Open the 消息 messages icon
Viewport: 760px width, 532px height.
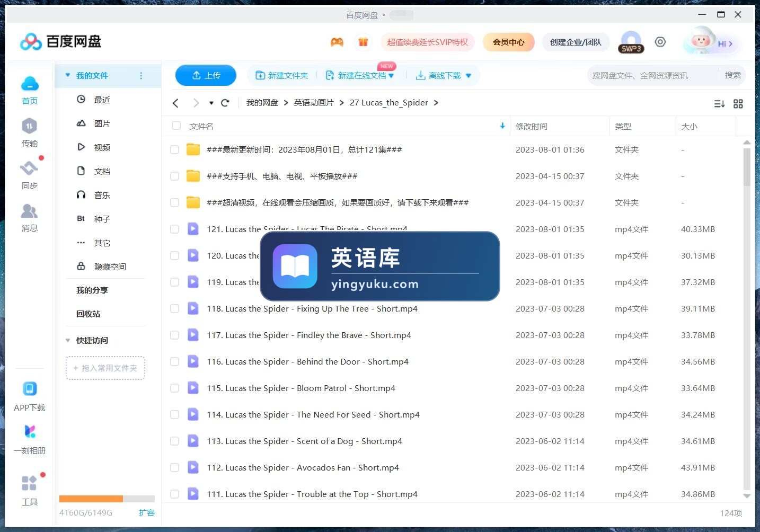pyautogui.click(x=29, y=211)
